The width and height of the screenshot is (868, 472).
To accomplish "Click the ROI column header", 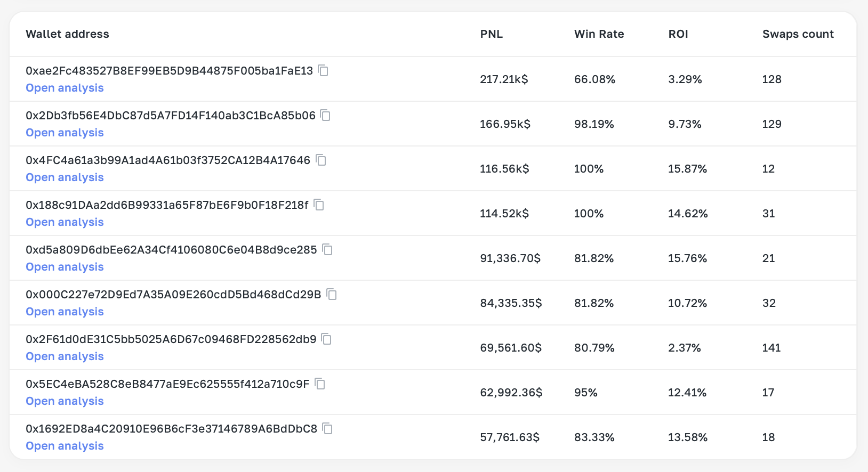I will 678,34.
